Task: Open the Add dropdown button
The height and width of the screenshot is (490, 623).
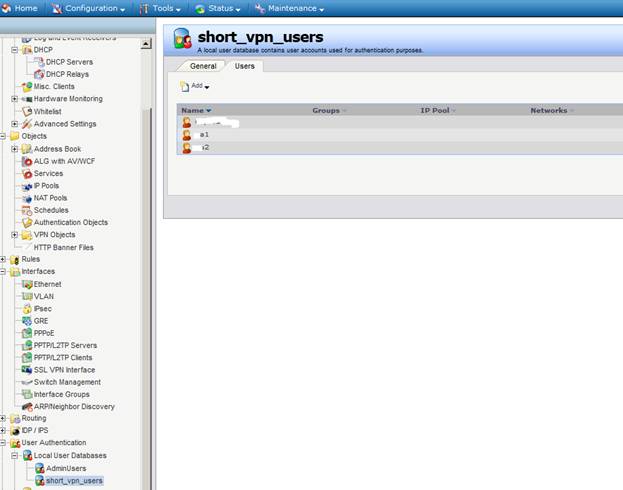Action: pyautogui.click(x=195, y=86)
